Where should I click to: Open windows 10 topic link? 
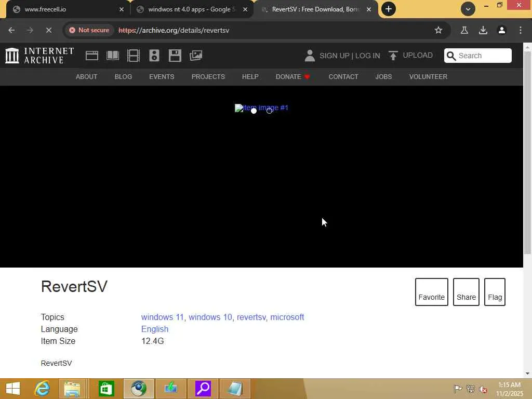pyautogui.click(x=210, y=317)
